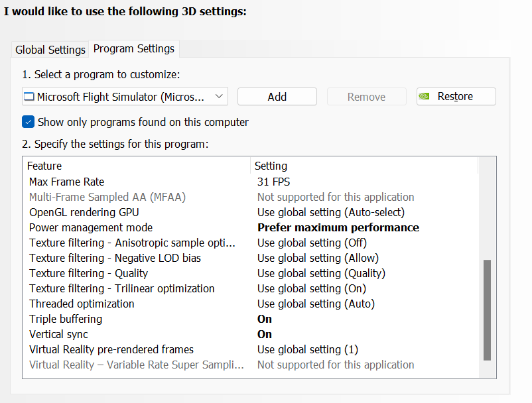This screenshot has width=532, height=403.
Task: Toggle 'Show only programs found' checkbox
Action: point(28,122)
